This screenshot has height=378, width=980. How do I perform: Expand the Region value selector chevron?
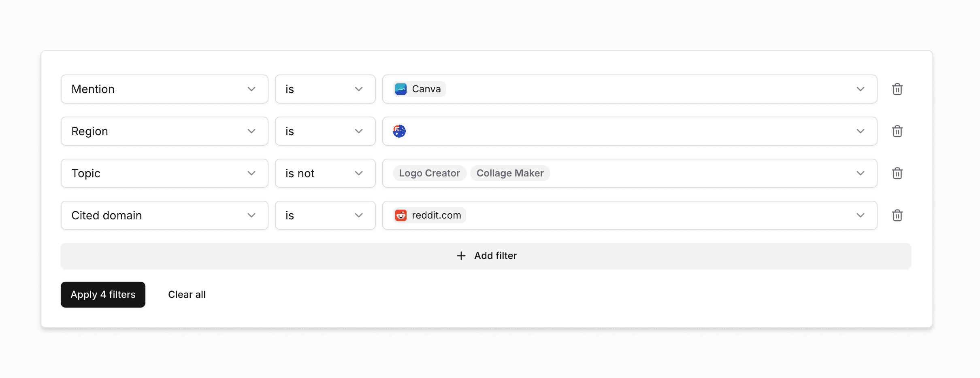tap(861, 131)
